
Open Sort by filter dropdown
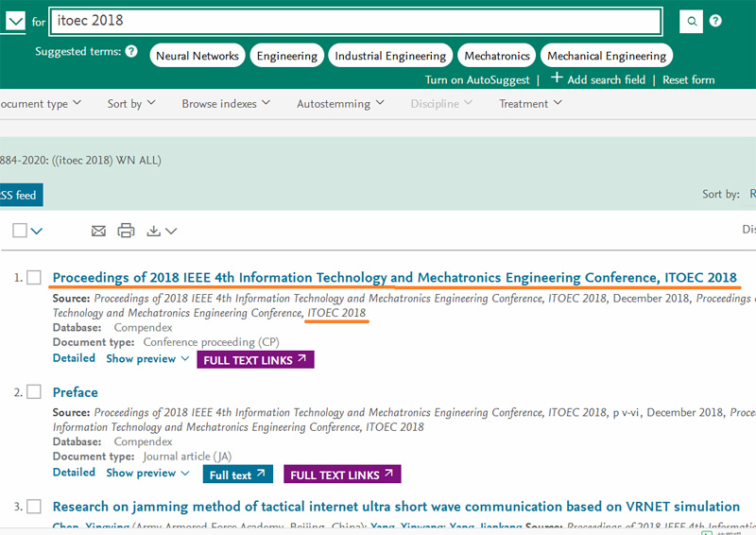pyautogui.click(x=131, y=104)
